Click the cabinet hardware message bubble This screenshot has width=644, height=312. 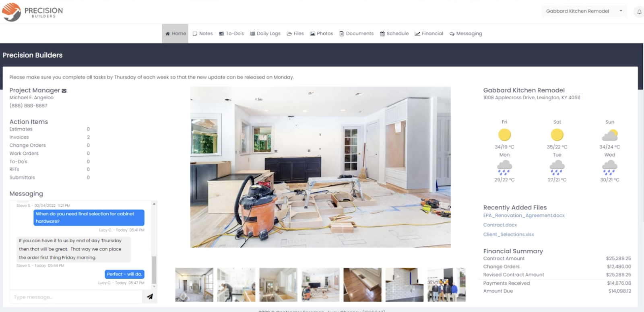pos(89,218)
